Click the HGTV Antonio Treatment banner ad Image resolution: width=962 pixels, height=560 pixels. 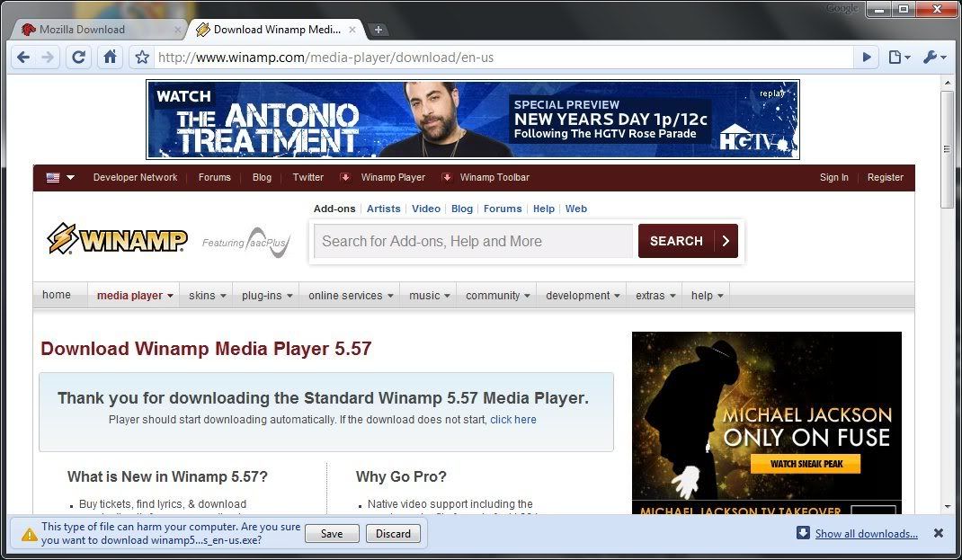pyautogui.click(x=472, y=120)
